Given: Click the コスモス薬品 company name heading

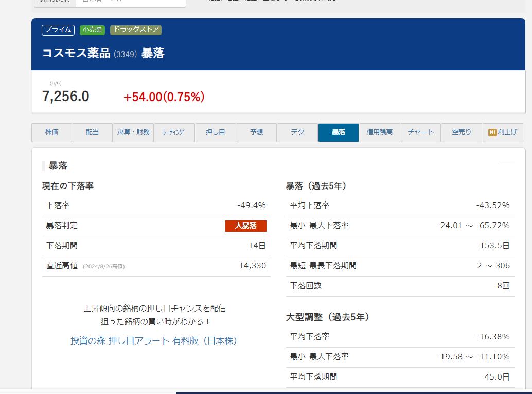Looking at the screenshot, I should coord(76,53).
